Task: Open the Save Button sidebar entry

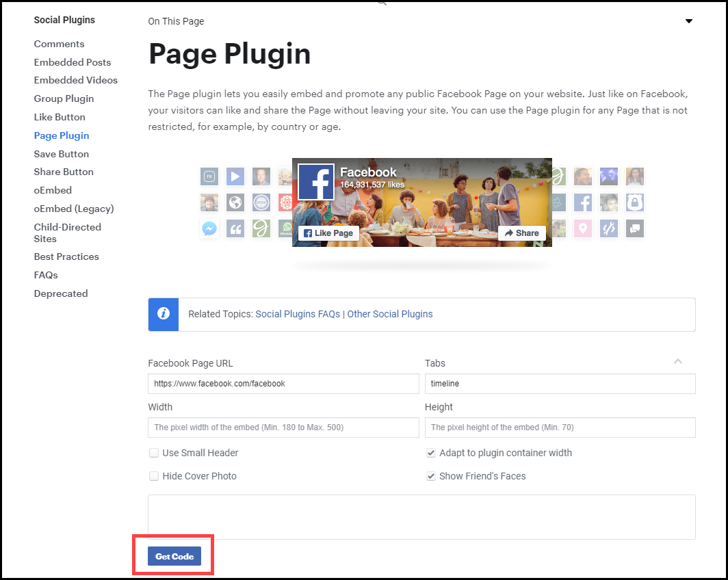Action: click(x=62, y=154)
